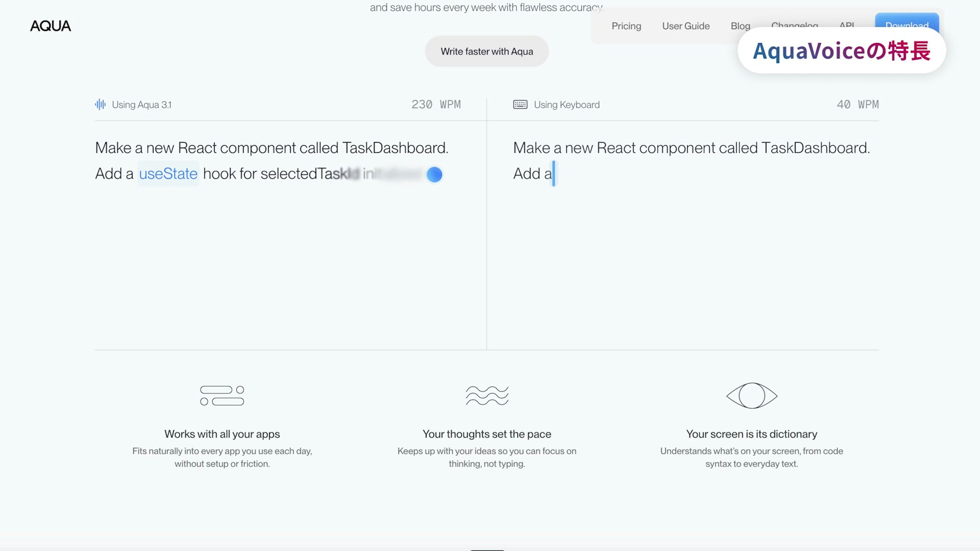The image size is (980, 551).
Task: Click the waves icon above Your thoughts set the pace
Action: tap(487, 395)
